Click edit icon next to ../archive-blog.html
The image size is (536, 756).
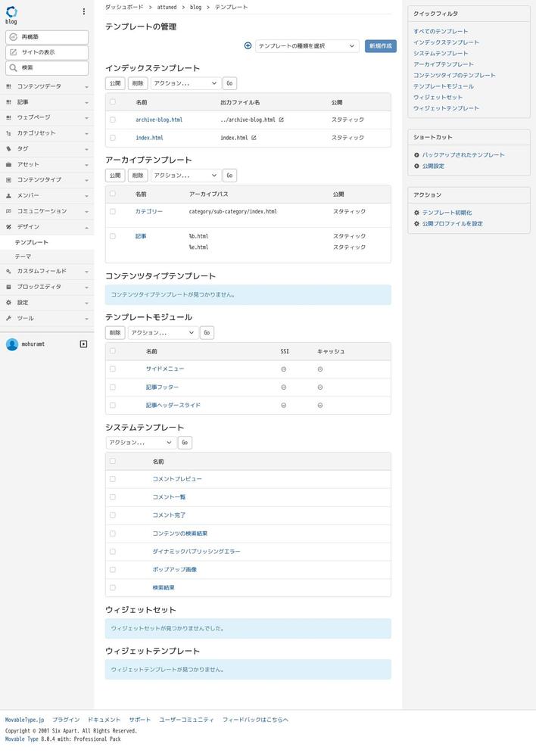point(282,120)
